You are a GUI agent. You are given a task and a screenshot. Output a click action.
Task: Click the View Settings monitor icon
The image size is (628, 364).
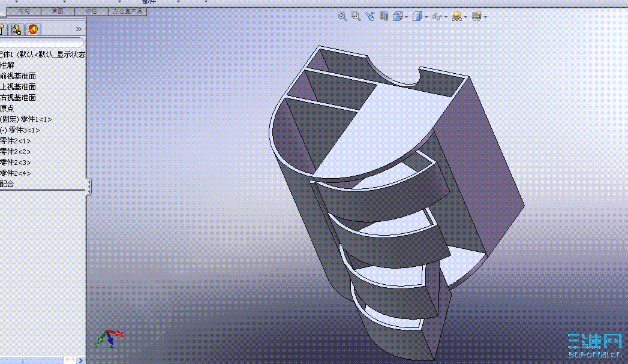[477, 16]
